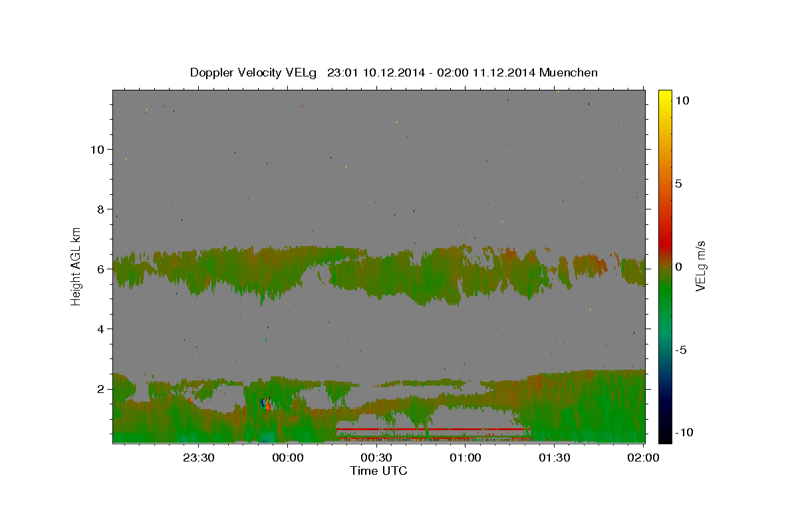The height and width of the screenshot is (532, 798).
Task: Click the height tick label 6
Action: point(101,269)
